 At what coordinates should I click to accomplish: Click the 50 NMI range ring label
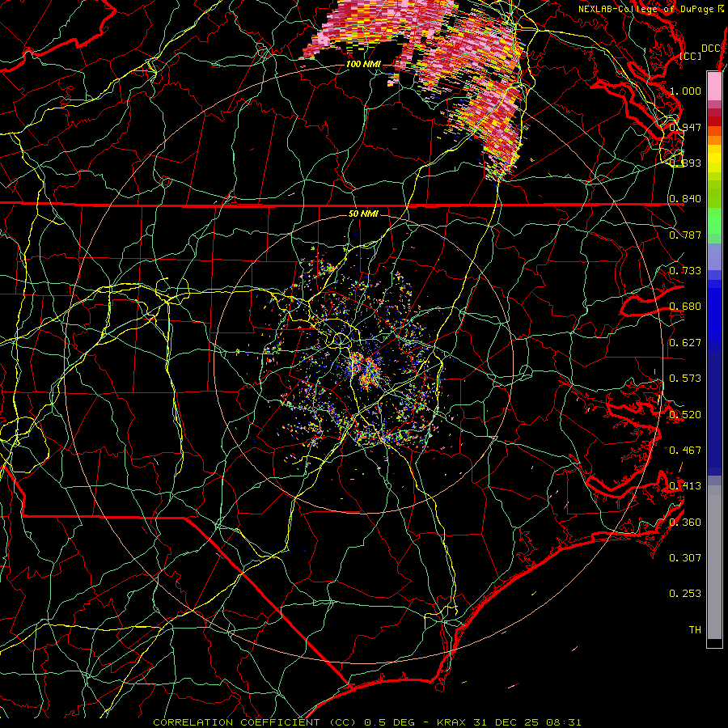[363, 214]
